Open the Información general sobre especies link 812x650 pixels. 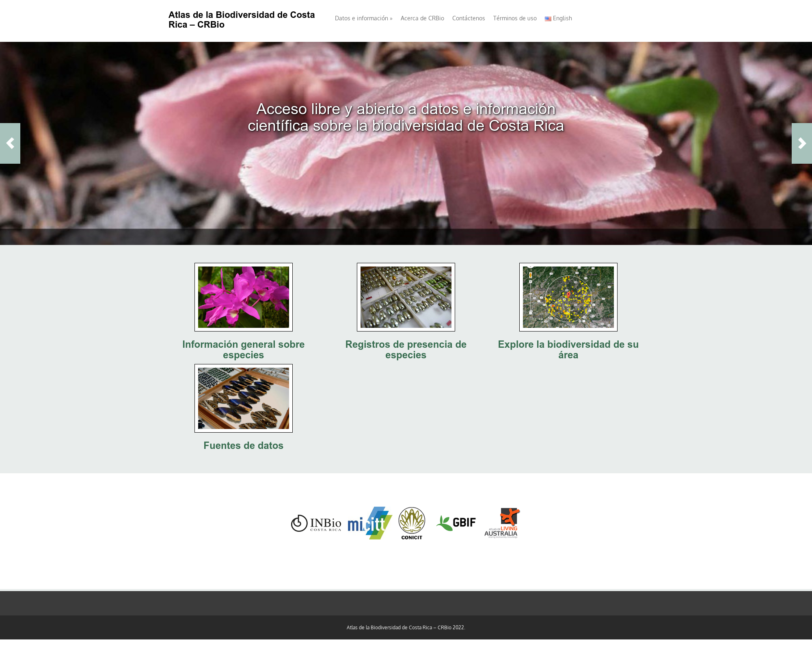coord(243,349)
